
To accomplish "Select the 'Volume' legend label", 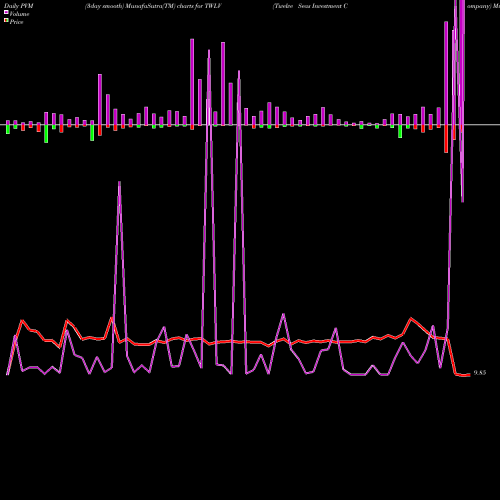I will click(x=19, y=14).
